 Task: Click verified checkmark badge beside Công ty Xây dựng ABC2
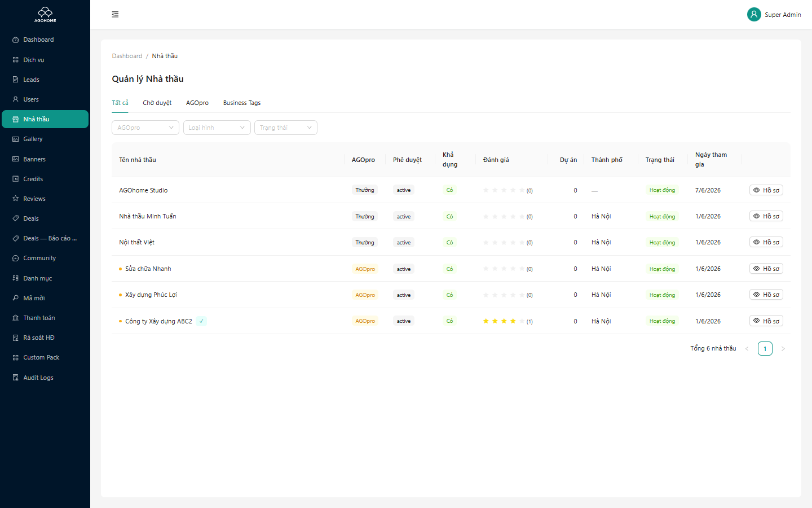pos(201,321)
